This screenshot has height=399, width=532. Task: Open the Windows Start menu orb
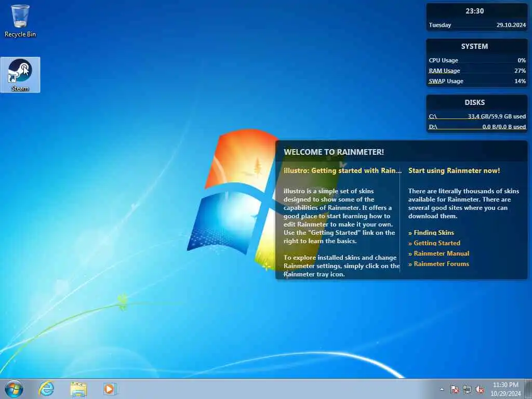tap(14, 389)
